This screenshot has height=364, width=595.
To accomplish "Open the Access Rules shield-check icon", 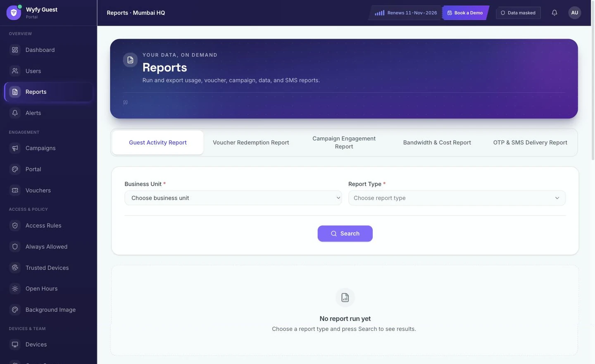I will point(15,226).
